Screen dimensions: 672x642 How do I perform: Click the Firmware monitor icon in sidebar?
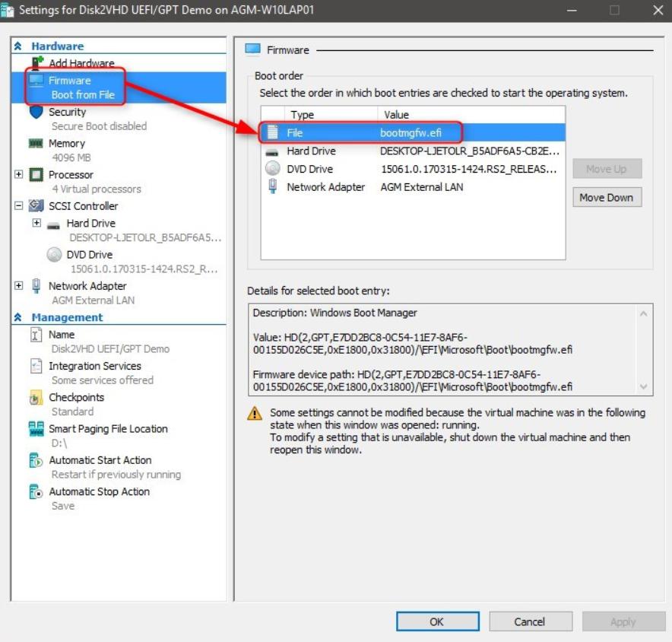point(36,80)
